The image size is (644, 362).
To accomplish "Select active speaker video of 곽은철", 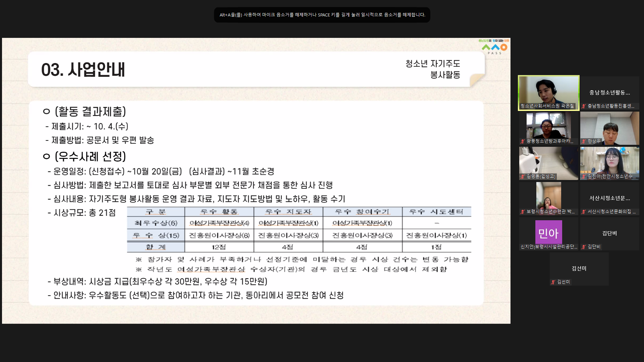I will (x=548, y=90).
